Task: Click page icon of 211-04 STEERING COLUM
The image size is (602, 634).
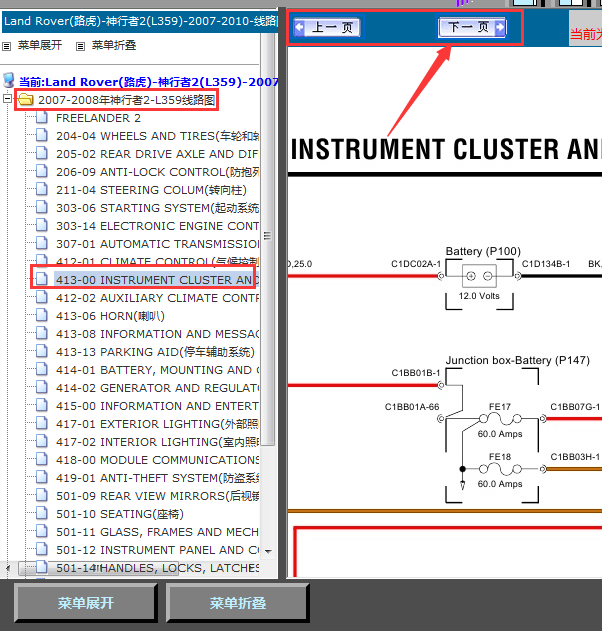Action: [42, 189]
